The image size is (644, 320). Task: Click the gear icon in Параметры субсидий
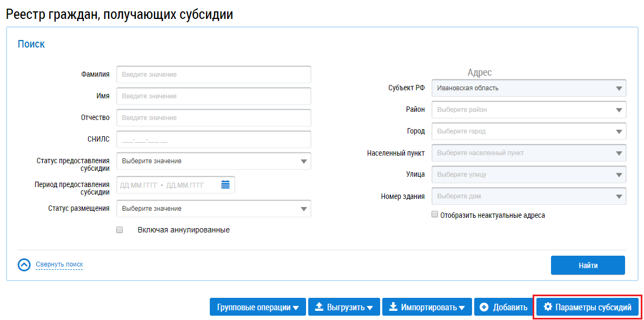(548, 307)
